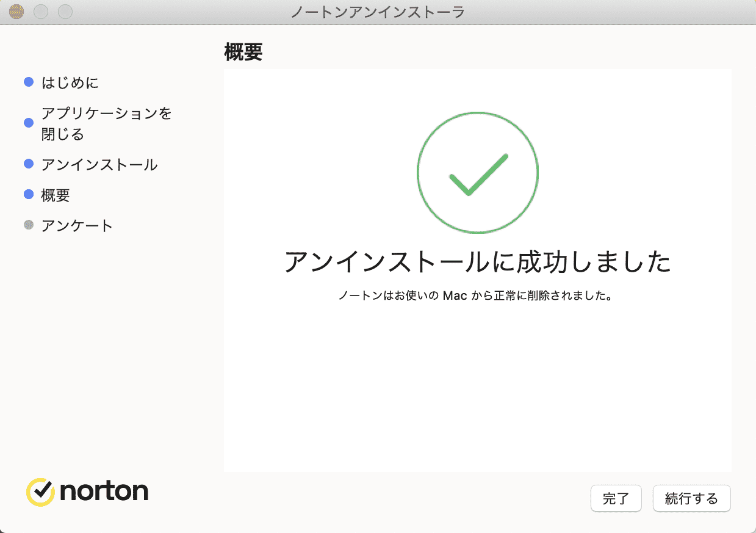The image size is (756, 533).
Task: Close the uninstaller window
Action: pyautogui.click(x=16, y=12)
